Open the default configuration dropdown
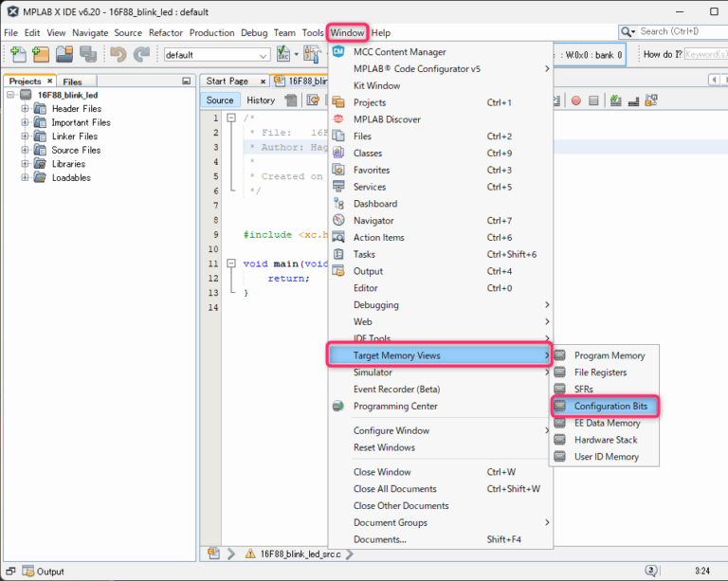The height and width of the screenshot is (581, 728). (216, 55)
